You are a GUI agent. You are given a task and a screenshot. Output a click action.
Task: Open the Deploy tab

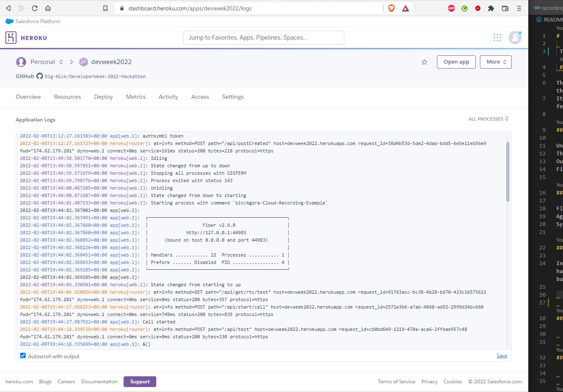tap(103, 97)
